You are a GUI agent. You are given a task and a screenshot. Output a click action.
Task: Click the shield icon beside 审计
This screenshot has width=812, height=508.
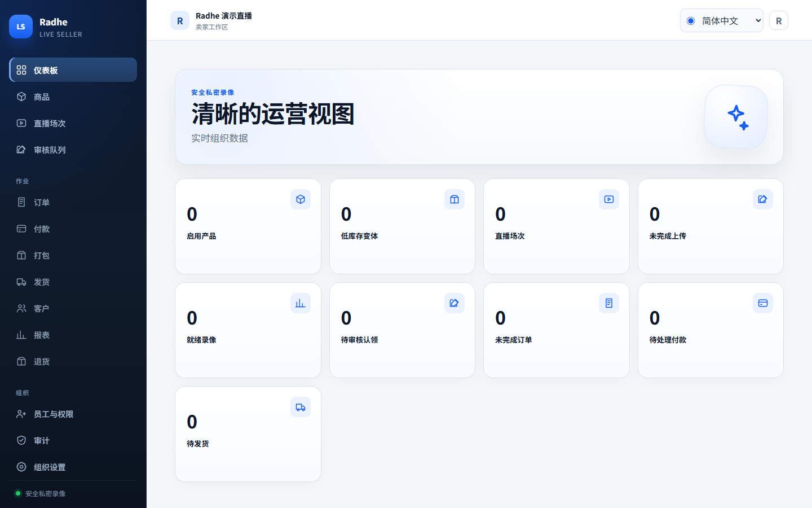tap(21, 440)
